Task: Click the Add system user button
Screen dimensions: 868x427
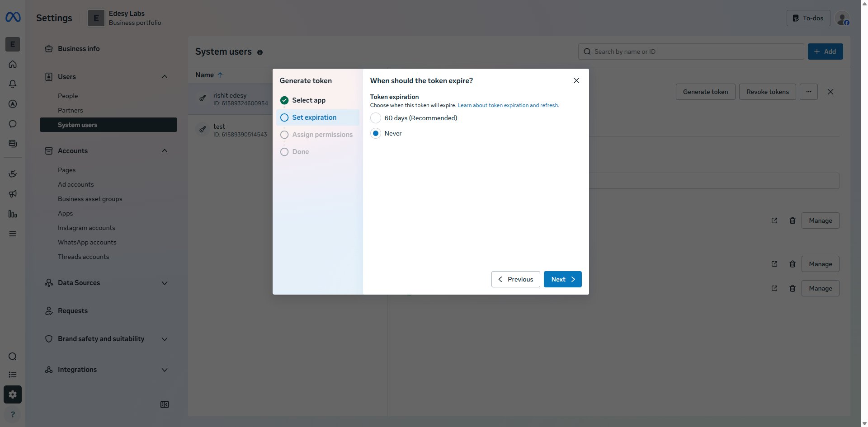Action: (826, 52)
